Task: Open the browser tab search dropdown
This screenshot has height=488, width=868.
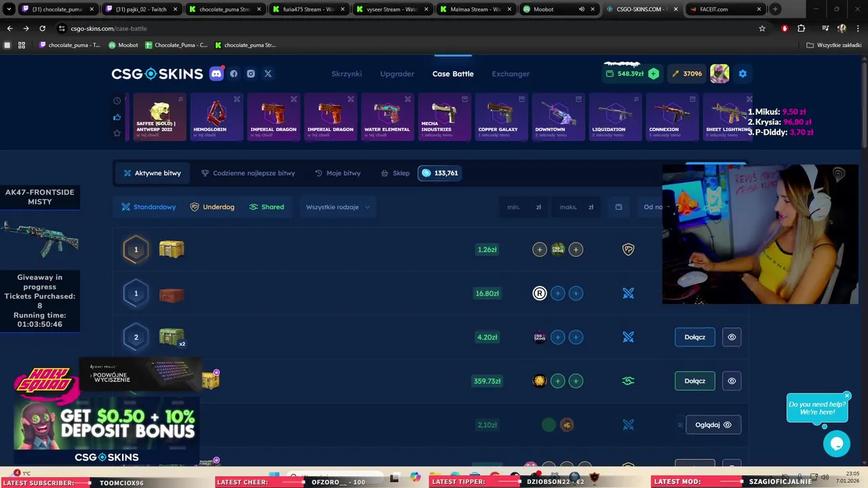Action: (x=9, y=9)
